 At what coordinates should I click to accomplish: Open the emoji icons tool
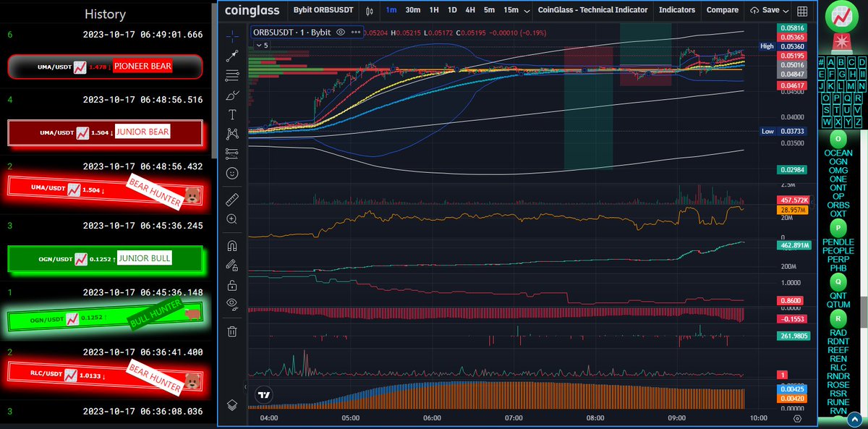[232, 173]
